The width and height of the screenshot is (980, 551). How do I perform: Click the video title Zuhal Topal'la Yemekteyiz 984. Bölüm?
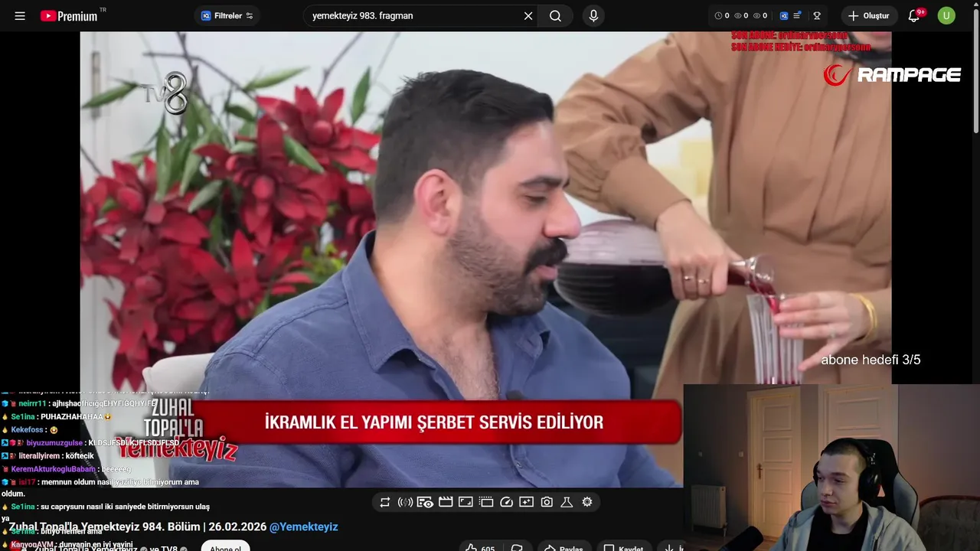(x=138, y=527)
